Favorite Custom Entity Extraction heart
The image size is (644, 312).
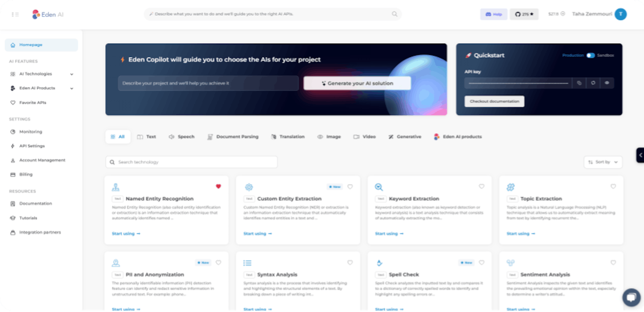click(350, 187)
